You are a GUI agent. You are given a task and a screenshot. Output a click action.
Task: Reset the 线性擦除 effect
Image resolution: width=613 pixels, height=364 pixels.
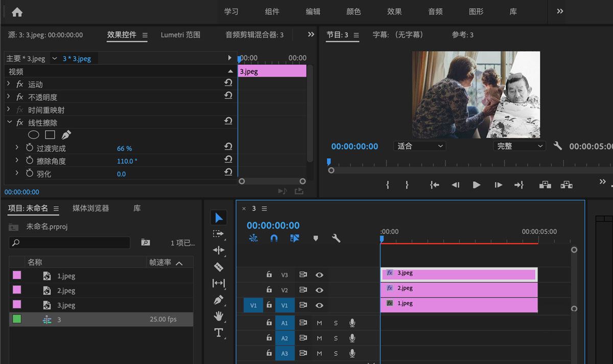pyautogui.click(x=228, y=121)
